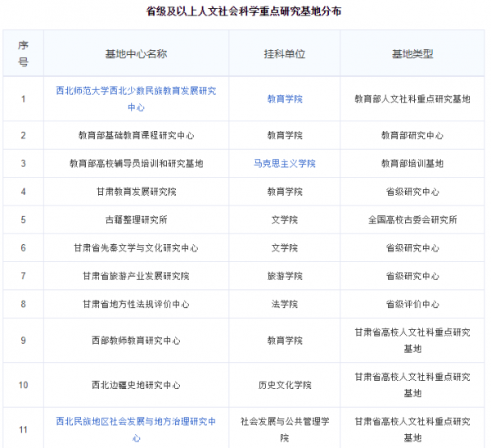This screenshot has height=448, width=491.
Task: Click the 序号 column header
Action: (23, 53)
